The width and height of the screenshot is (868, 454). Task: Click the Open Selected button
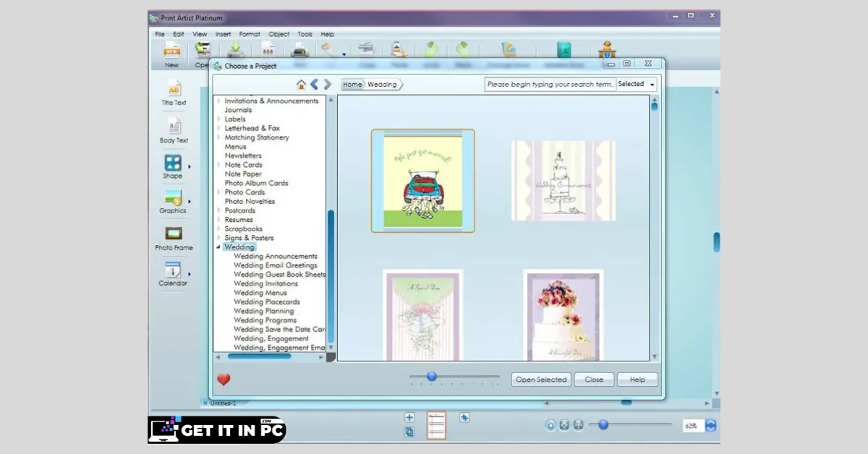click(541, 380)
